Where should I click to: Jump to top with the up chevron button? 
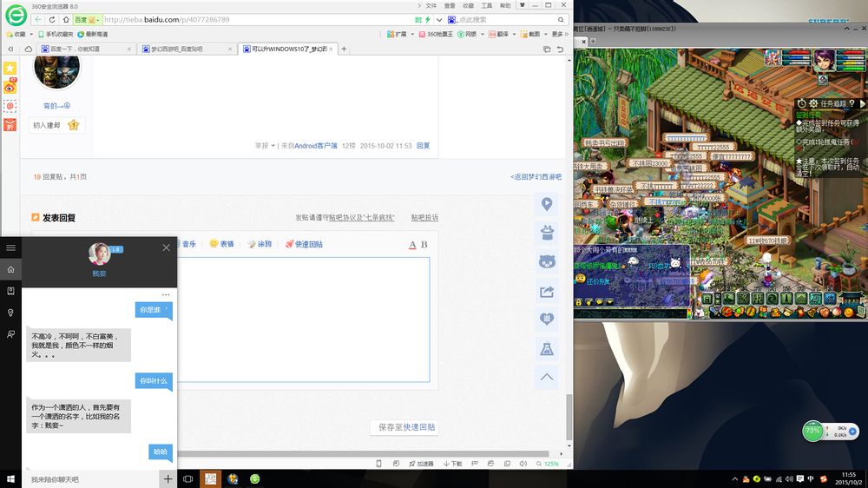coord(547,377)
